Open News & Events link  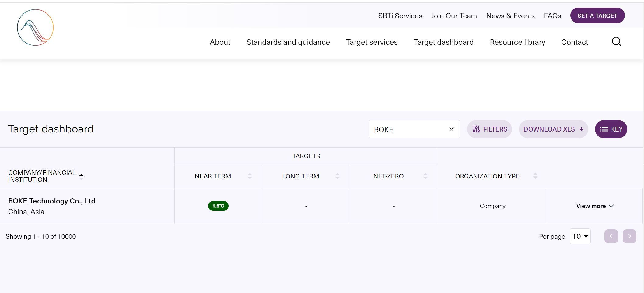[x=510, y=16]
